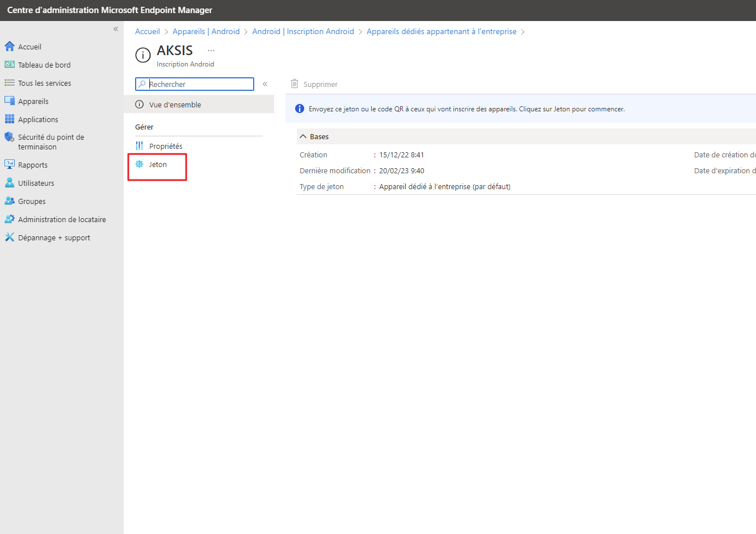756x534 pixels.
Task: Click Appareils dédiés appartenant à l'entreprise breadcrumb
Action: coord(442,31)
